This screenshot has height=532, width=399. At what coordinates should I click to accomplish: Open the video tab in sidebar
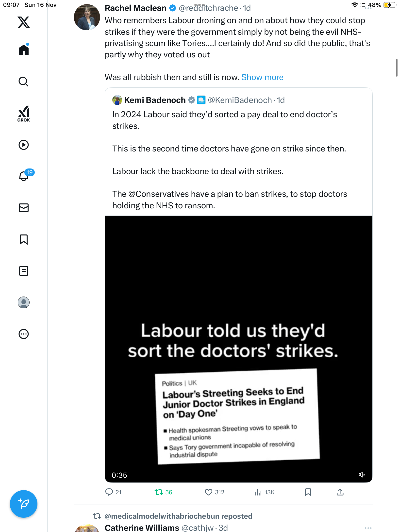tap(24, 145)
